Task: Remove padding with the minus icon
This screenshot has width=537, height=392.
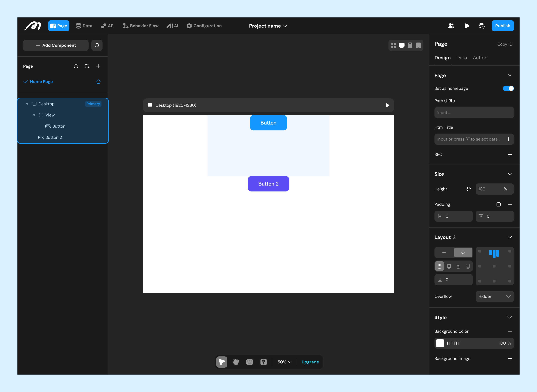Action: (x=510, y=204)
